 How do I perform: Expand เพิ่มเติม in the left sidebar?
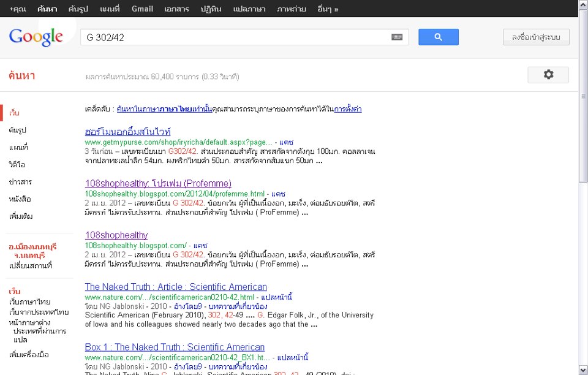21,216
